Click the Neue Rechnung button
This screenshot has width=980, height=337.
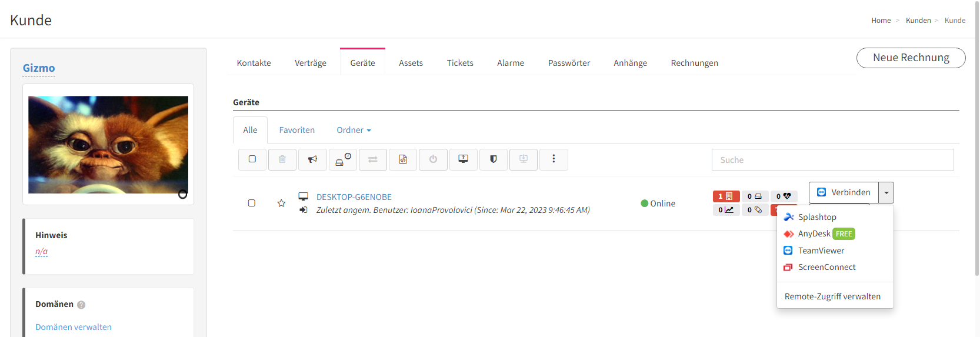pyautogui.click(x=911, y=58)
